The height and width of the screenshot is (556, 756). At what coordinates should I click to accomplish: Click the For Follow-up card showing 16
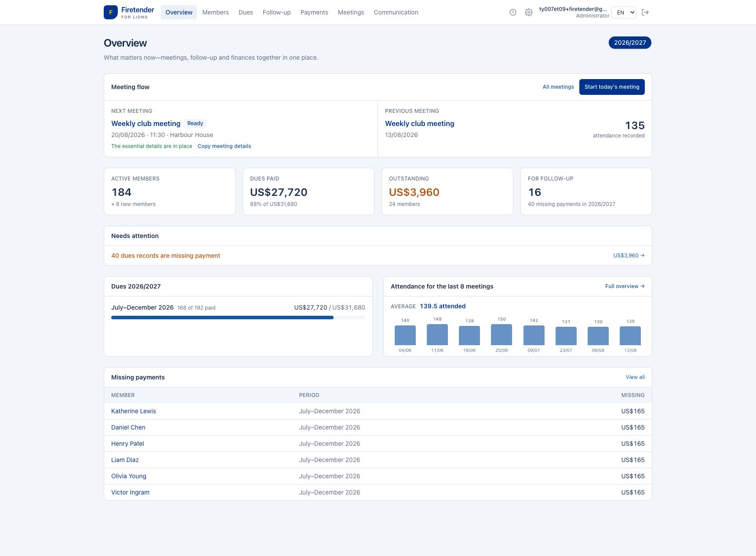click(586, 191)
